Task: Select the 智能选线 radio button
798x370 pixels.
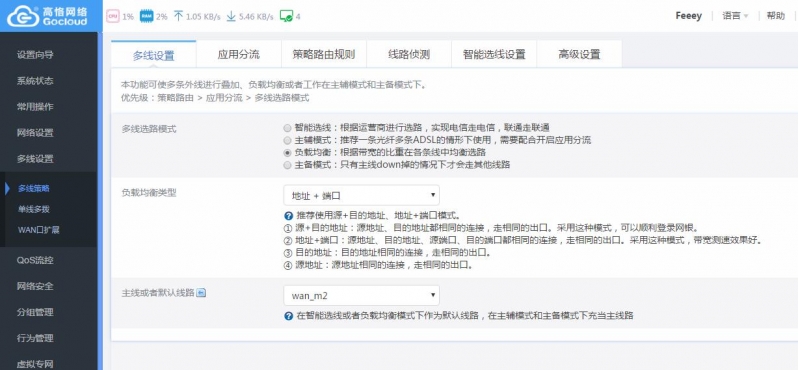Action: (288, 128)
